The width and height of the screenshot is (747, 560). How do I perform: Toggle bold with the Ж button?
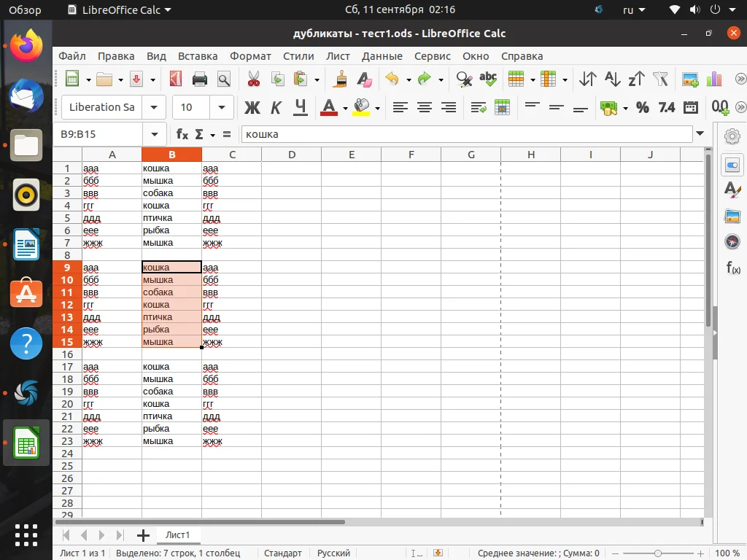coord(252,107)
